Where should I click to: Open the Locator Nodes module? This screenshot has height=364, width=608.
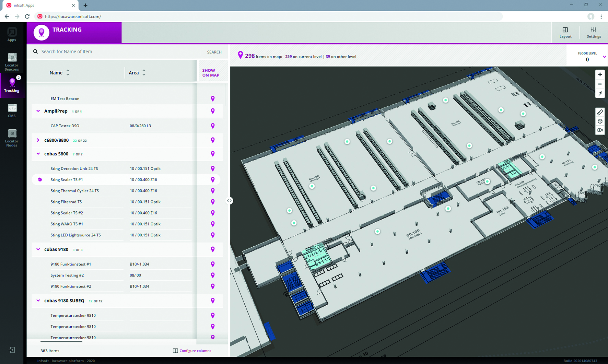coord(12,137)
